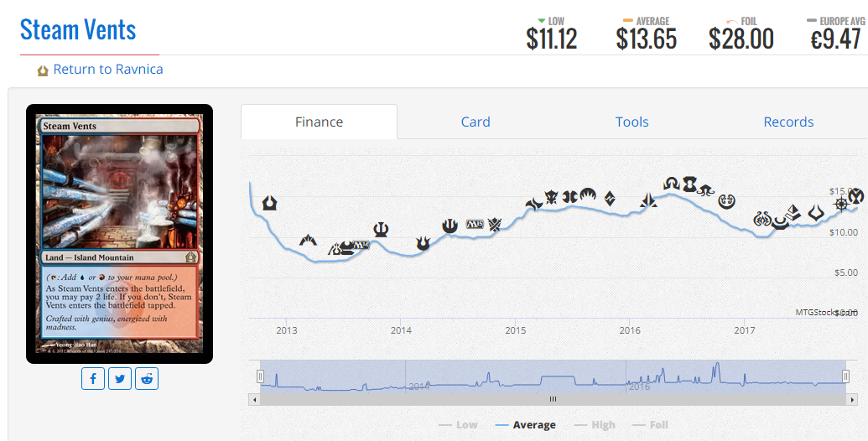Open the Return to Ravnica set link
Viewport: 868px width, 441px height.
tap(108, 69)
